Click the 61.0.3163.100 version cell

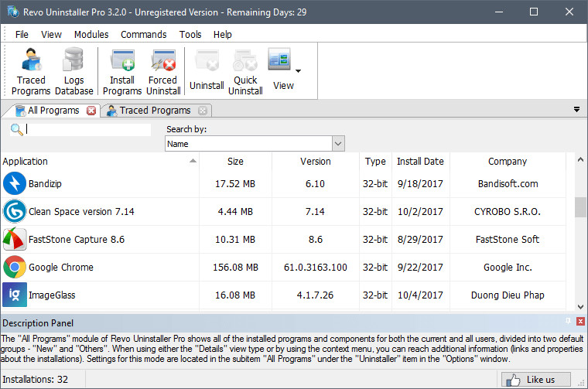(316, 268)
